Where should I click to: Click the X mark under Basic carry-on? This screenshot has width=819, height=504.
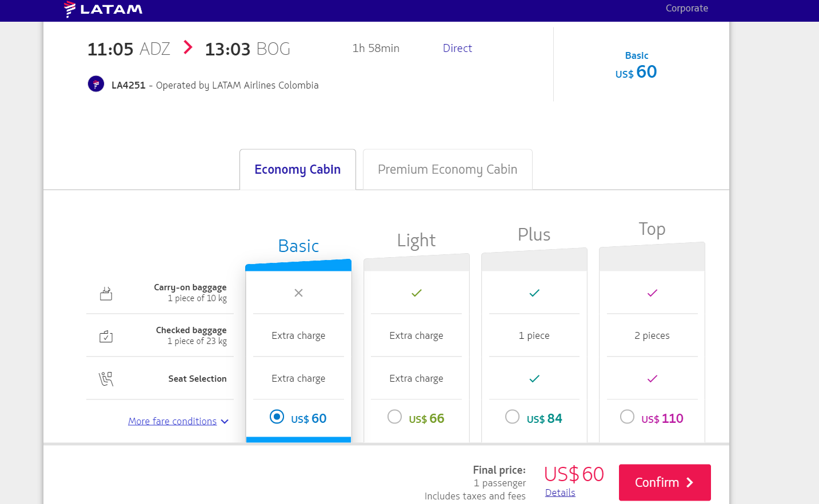pos(298,293)
